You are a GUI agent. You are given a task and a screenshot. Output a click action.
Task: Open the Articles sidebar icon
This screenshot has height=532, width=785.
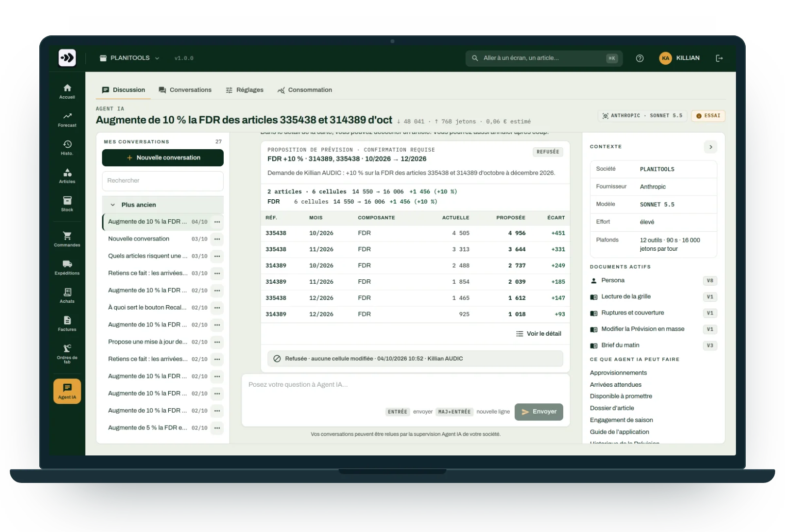[67, 176]
